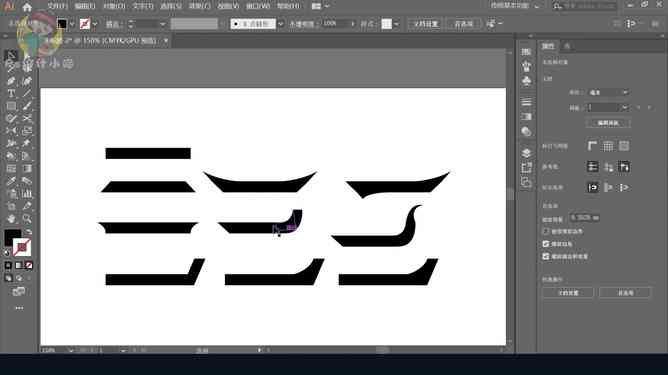Click the Document Setup quick action button
This screenshot has width=668, height=375.
point(568,293)
